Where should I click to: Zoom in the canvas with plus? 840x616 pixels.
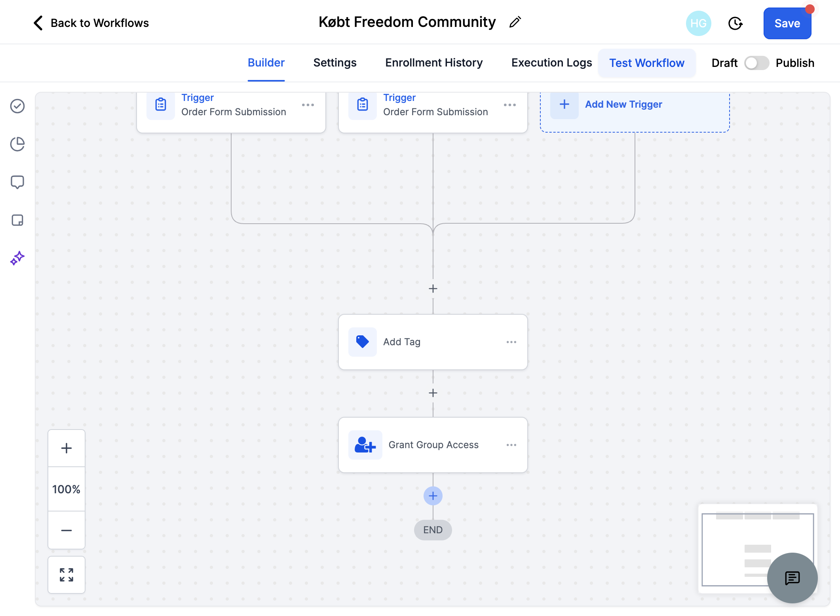[67, 448]
